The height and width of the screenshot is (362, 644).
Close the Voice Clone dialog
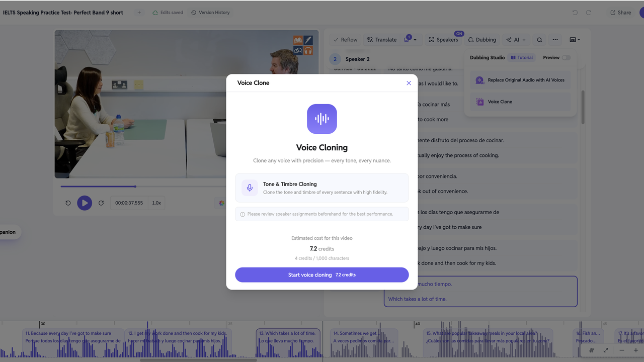click(409, 83)
